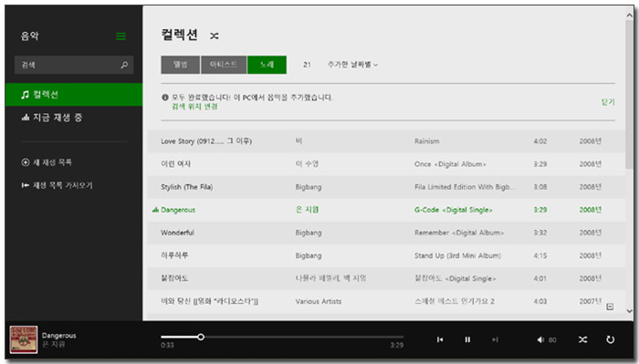Image resolution: width=639 pixels, height=364 pixels.
Task: Select the 노래 tab
Action: coord(267,65)
